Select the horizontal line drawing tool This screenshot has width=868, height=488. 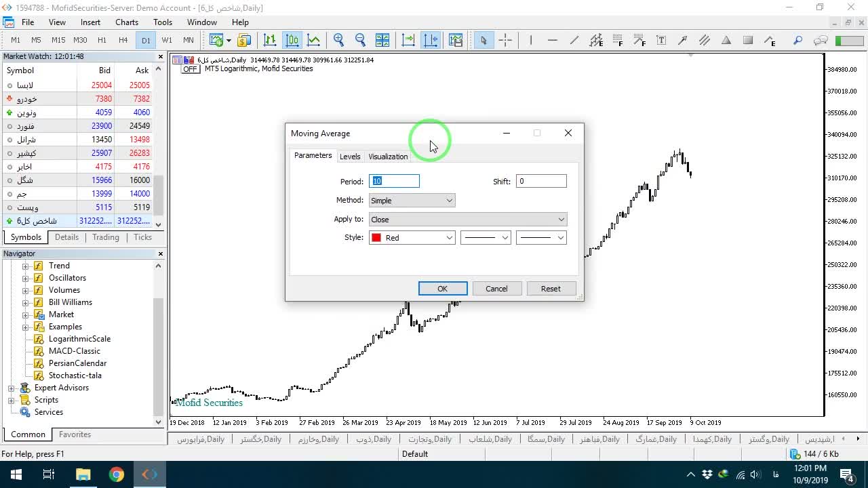click(x=553, y=40)
